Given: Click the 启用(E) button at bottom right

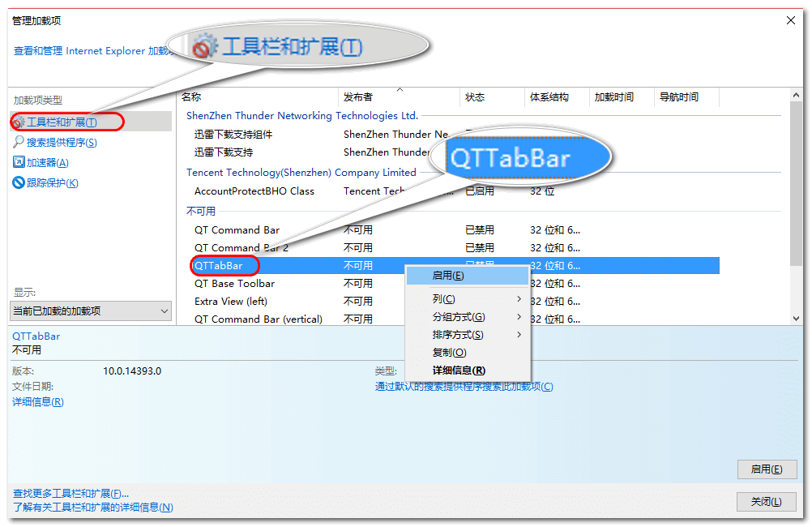Looking at the screenshot, I should click(x=767, y=469).
